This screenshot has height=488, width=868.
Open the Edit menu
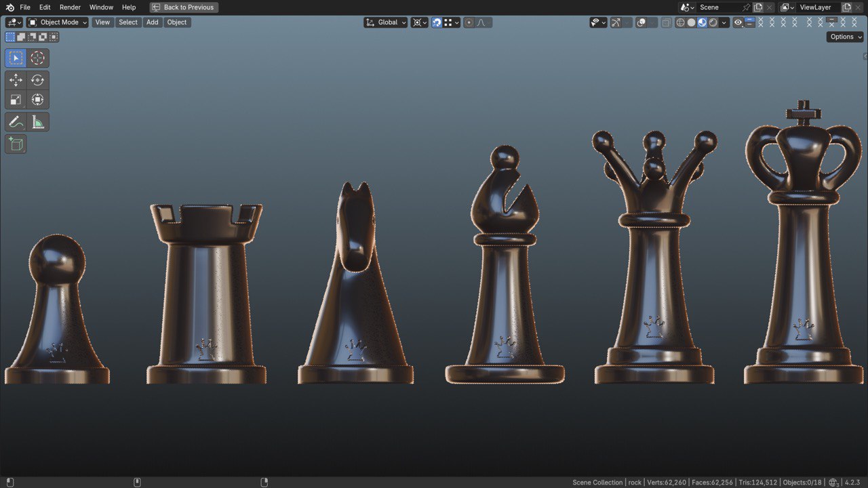click(45, 7)
